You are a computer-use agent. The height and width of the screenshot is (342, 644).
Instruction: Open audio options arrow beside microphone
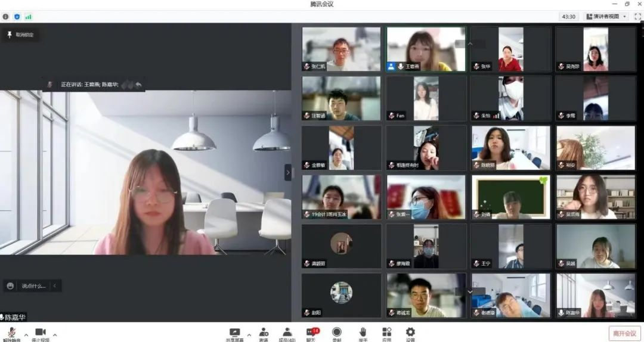point(26,334)
